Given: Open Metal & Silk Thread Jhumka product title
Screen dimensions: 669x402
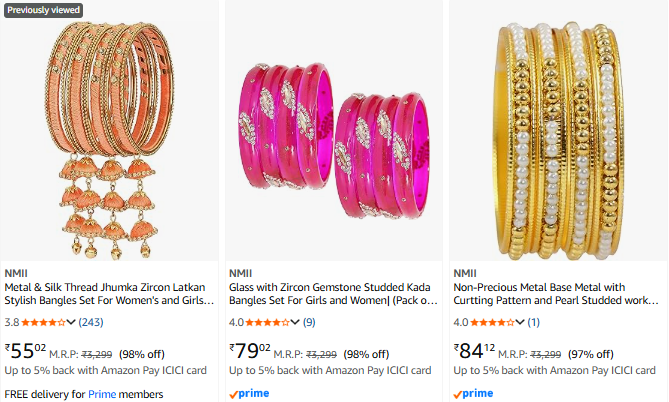Looking at the screenshot, I should [109, 292].
